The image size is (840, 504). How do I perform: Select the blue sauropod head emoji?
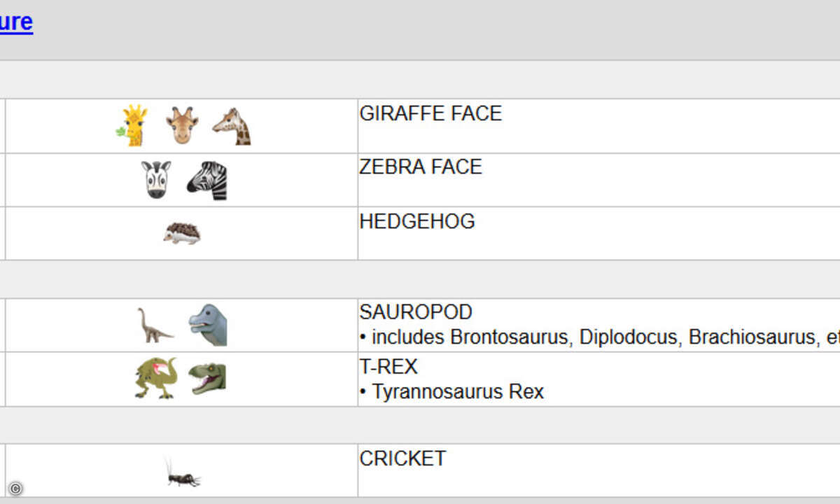(x=208, y=325)
